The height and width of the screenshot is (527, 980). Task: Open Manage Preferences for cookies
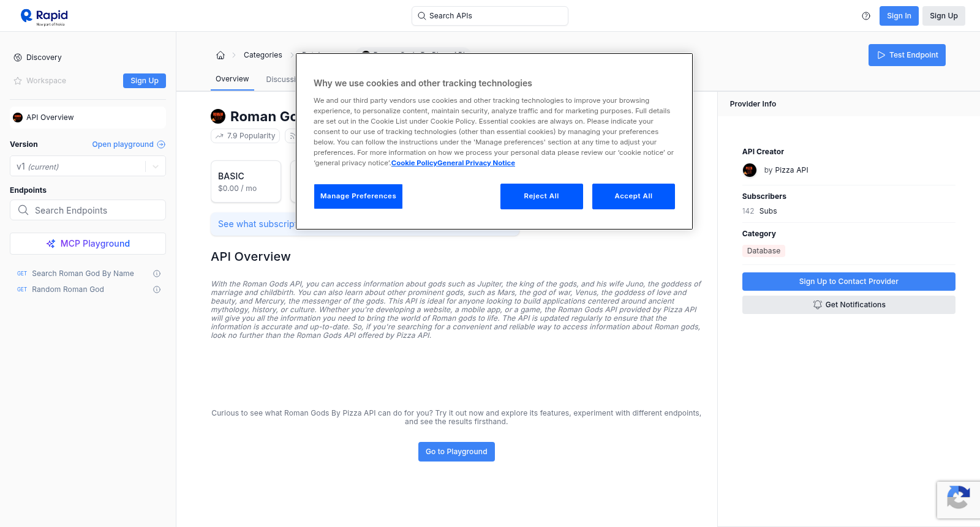(358, 196)
